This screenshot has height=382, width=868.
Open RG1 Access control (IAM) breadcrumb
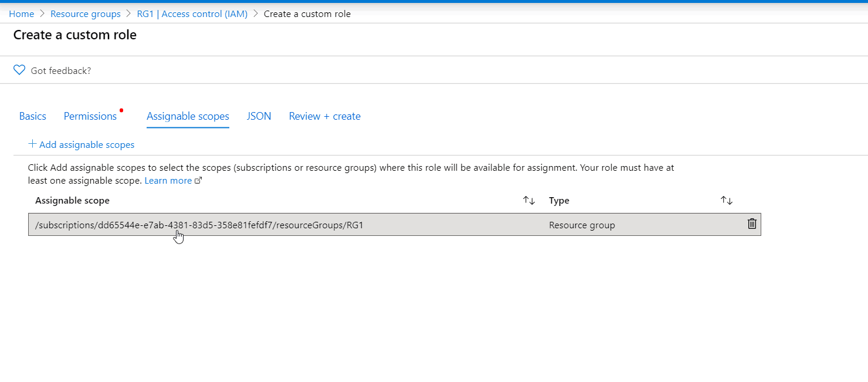pos(192,13)
